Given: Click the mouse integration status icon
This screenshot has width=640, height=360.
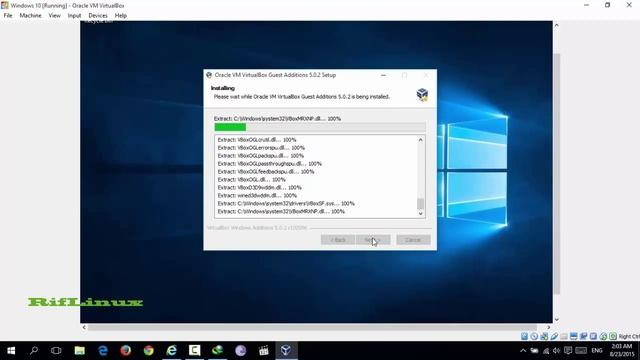Looking at the screenshot, I should pyautogui.click(x=603, y=336).
